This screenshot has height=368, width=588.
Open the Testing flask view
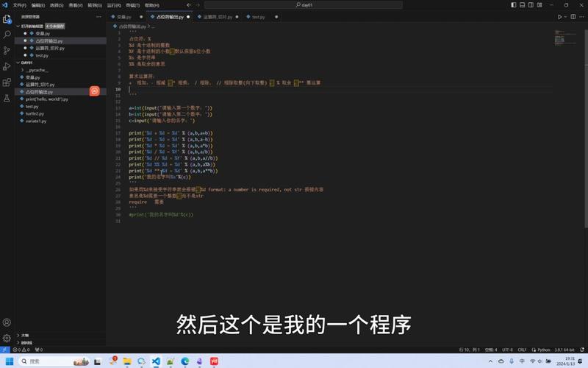tap(7, 98)
